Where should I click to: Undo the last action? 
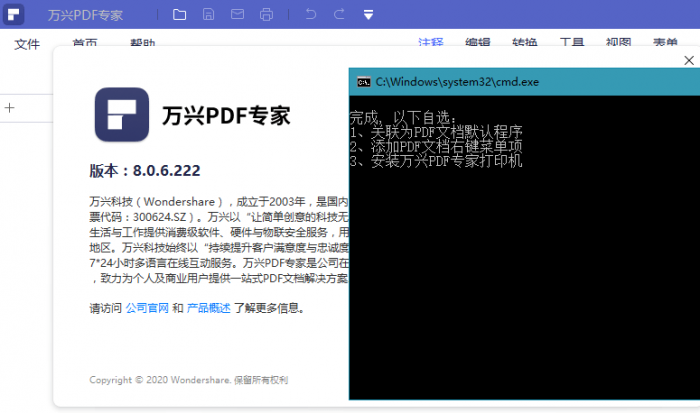coord(311,15)
